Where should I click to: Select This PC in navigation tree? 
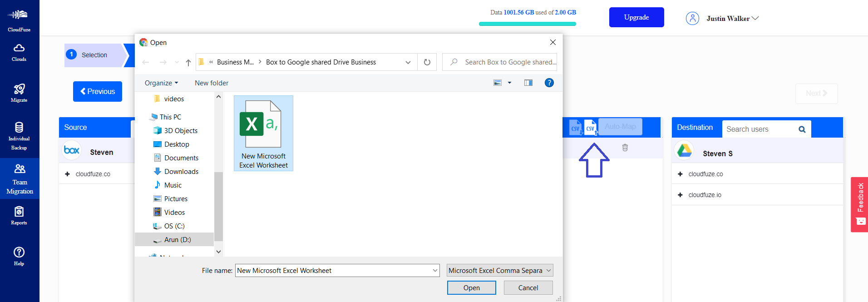point(170,117)
